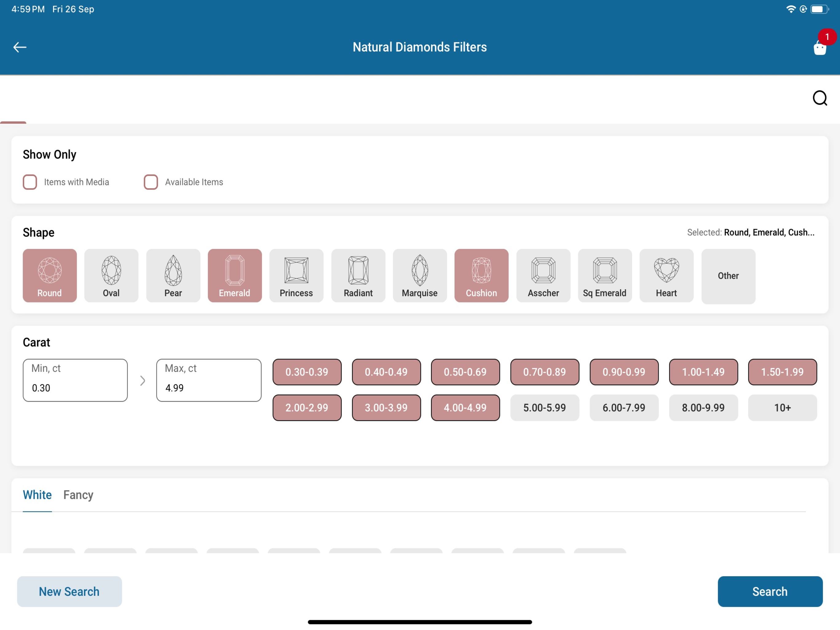Start a New Search

click(69, 592)
